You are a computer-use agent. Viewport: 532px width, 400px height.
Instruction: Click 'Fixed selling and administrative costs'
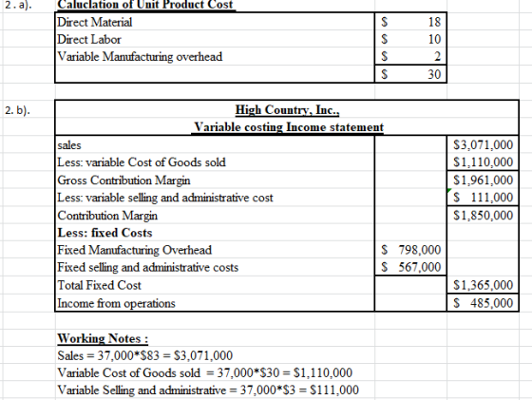coord(148,267)
